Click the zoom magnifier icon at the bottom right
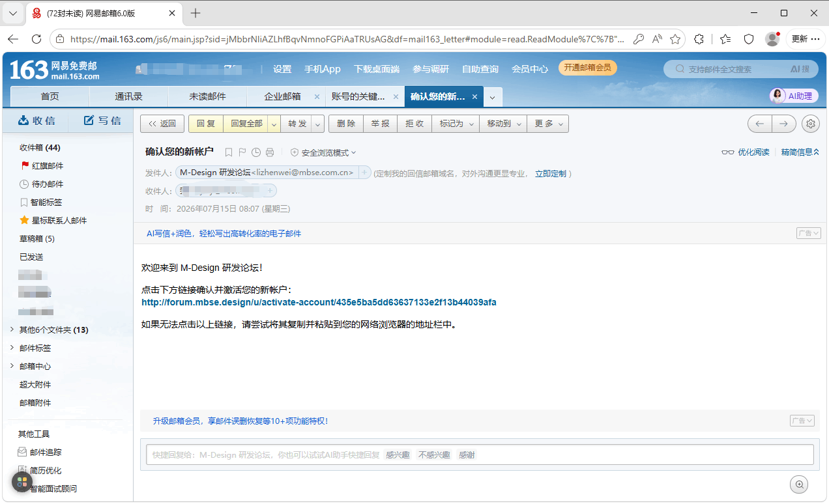Image resolution: width=829 pixels, height=504 pixels. 799,484
